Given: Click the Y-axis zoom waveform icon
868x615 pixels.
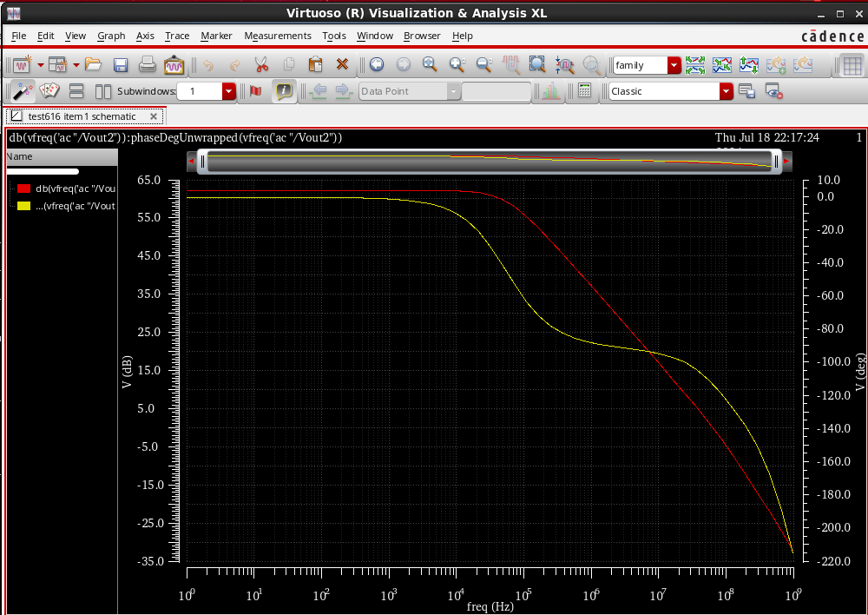Looking at the screenshot, I should (x=564, y=65).
